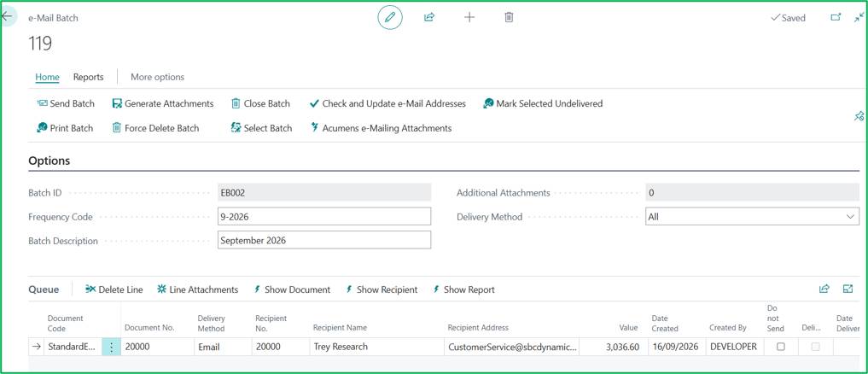
Task: Click the StandardE... document code cell
Action: 73,347
